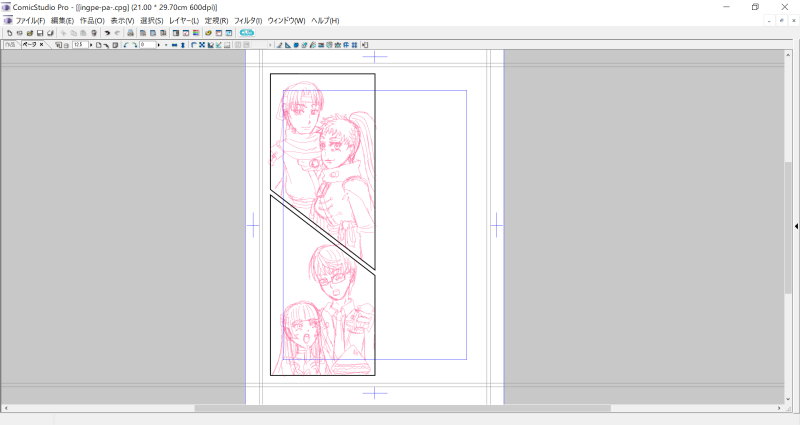Click the scroll-down arrow of vertical scrollbar

(x=788, y=399)
